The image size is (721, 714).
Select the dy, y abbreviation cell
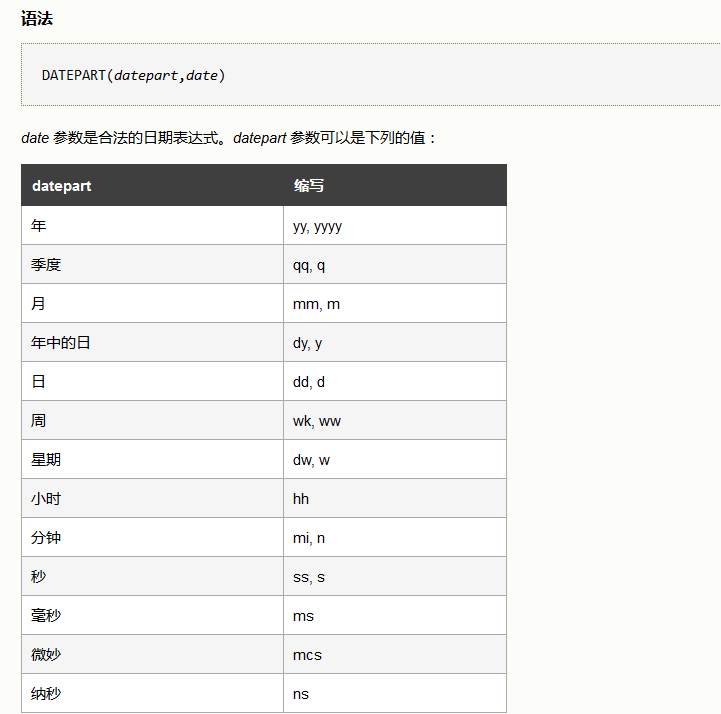(395, 343)
